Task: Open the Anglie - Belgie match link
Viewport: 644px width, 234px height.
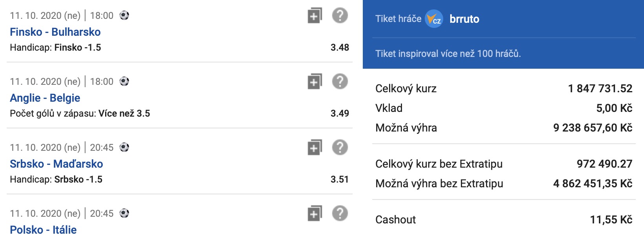Action: pyautogui.click(x=45, y=98)
